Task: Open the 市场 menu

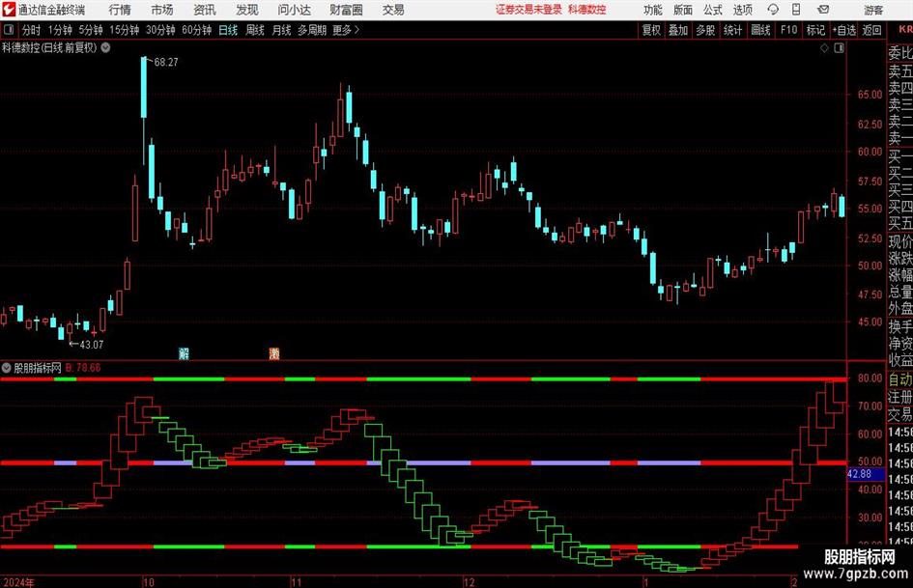Action: (162, 10)
